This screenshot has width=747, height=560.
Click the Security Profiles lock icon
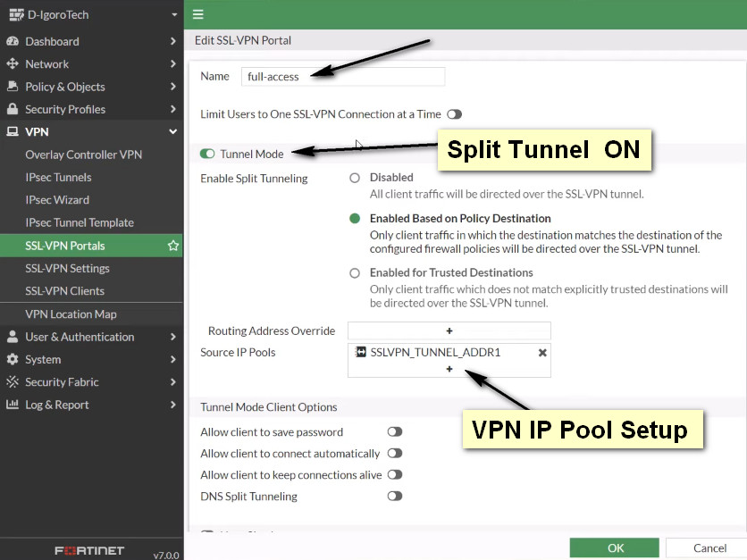coord(13,109)
